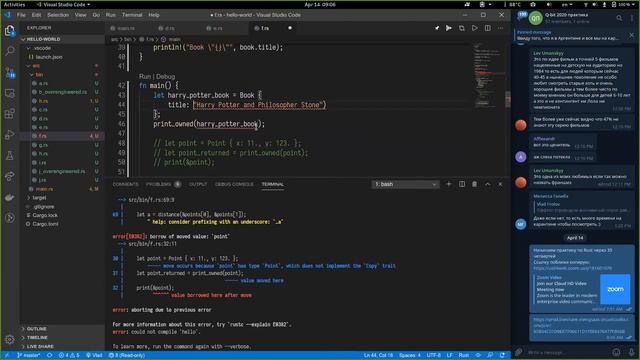The width and height of the screenshot is (640, 360).
Task: Maximize the panel with the up chevron
Action: (x=487, y=184)
